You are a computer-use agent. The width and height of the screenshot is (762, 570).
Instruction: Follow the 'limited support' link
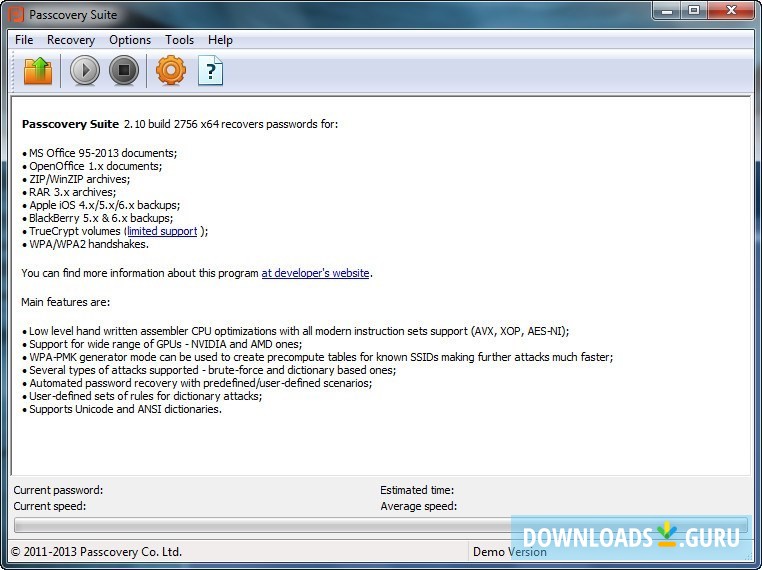(x=162, y=231)
